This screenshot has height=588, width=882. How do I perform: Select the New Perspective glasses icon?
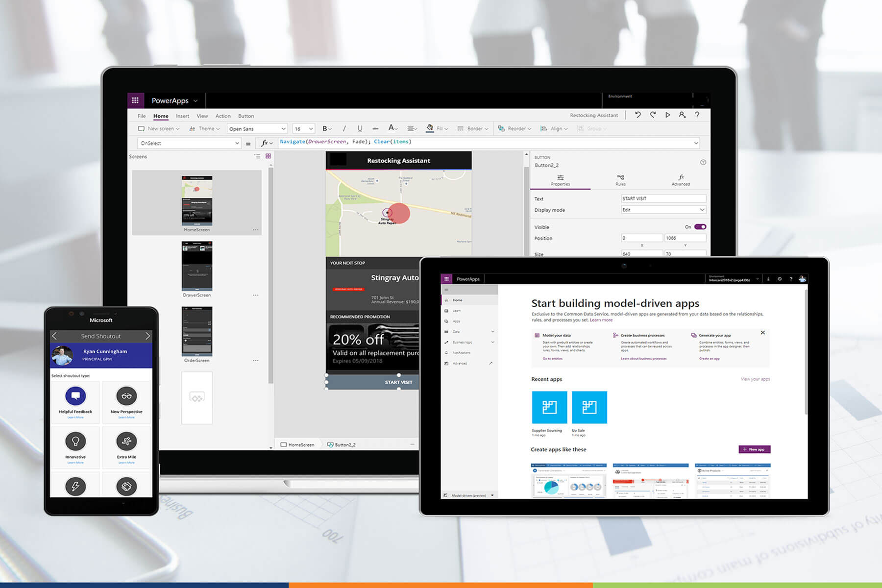[126, 396]
